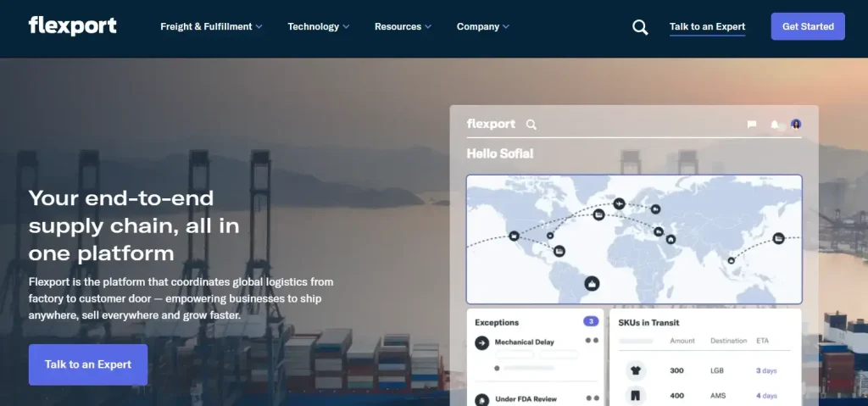
Task: Click the Hello Sofia! greeting
Action: [x=500, y=154]
